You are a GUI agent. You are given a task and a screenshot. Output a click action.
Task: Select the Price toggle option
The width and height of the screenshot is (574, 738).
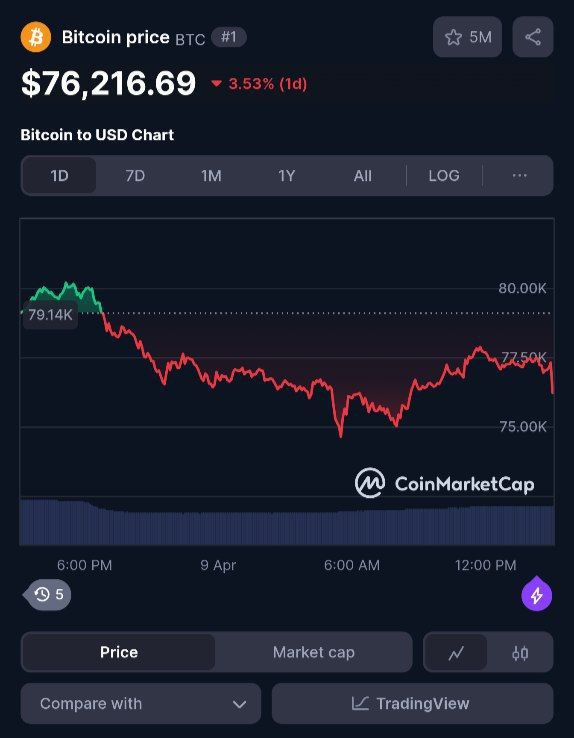(119, 652)
